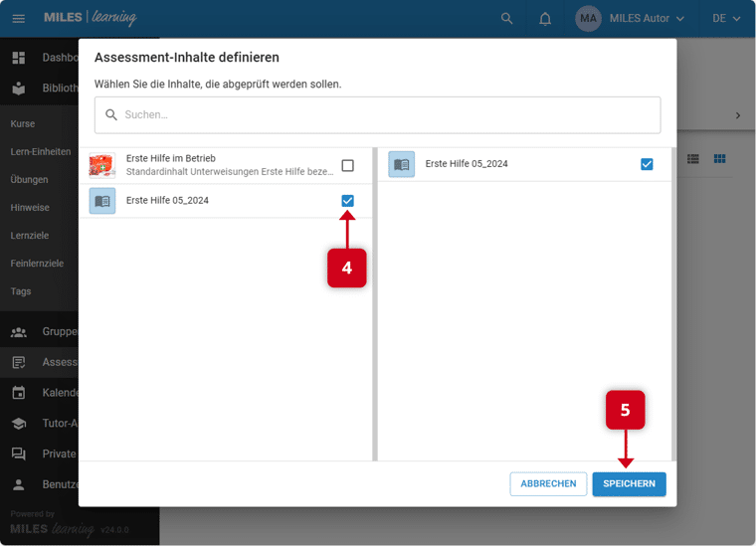Click the MA user avatar
The width and height of the screenshot is (756, 546).
click(x=588, y=19)
